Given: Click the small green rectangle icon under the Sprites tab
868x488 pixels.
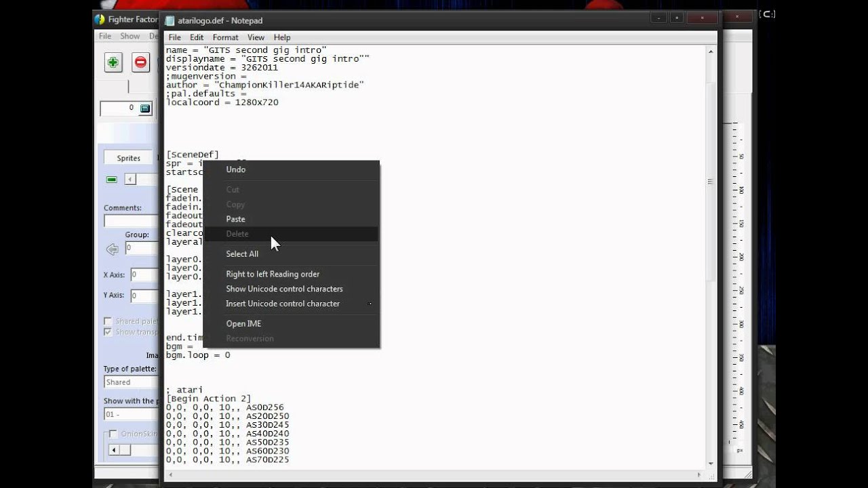Looking at the screenshot, I should tap(111, 180).
